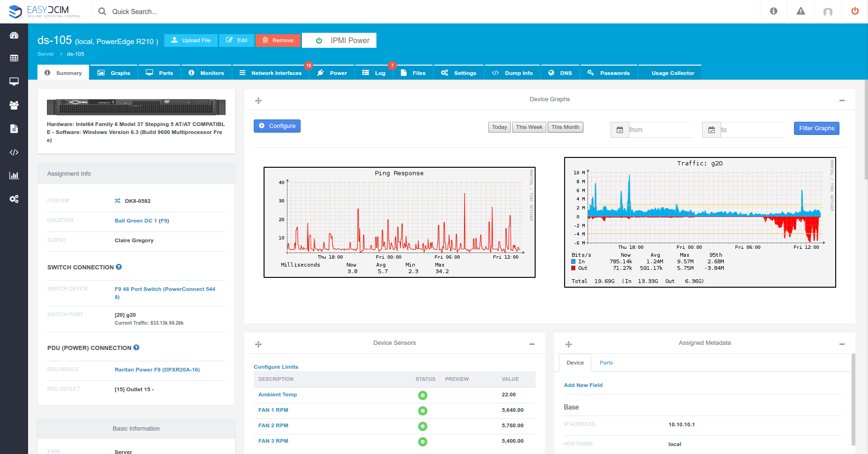Switch to the Network Interfaces tab
Image resolution: width=868 pixels, height=454 pixels.
(x=270, y=73)
